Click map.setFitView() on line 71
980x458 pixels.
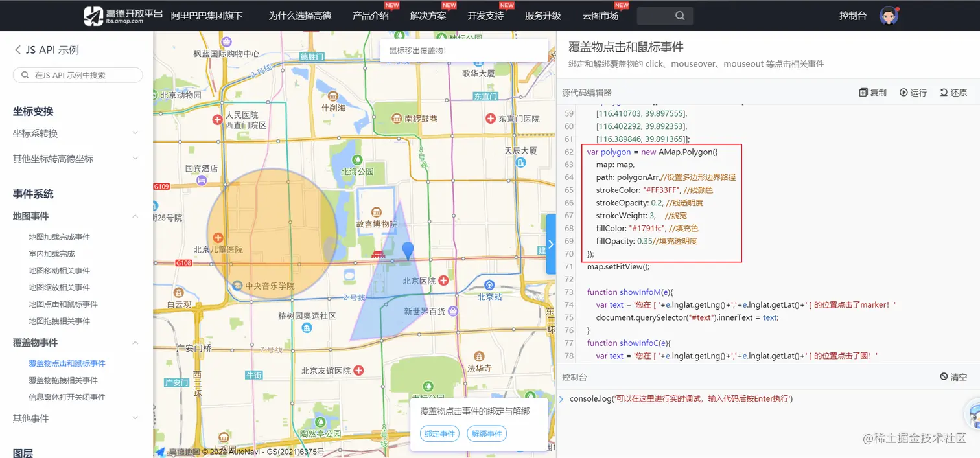[618, 267]
